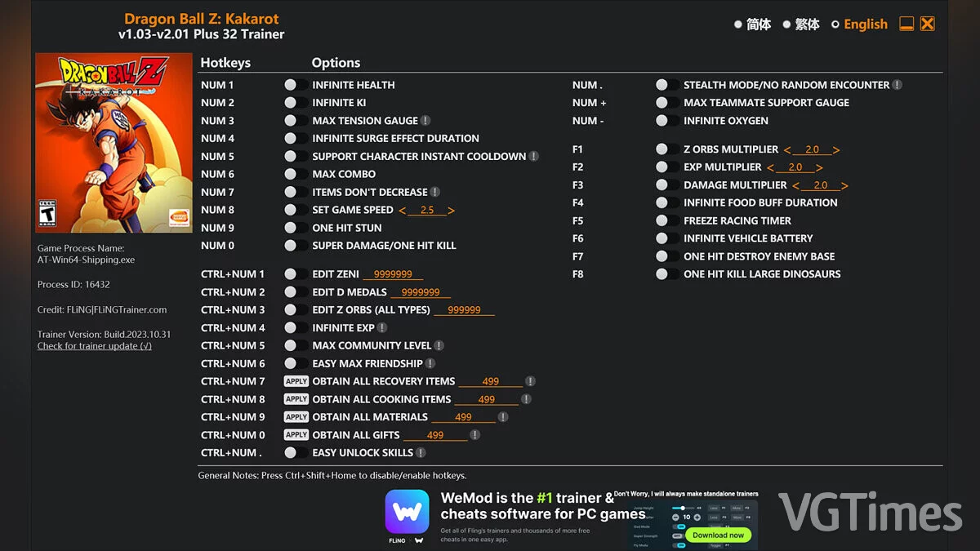Enable the Infinite Health toggle

click(x=296, y=85)
